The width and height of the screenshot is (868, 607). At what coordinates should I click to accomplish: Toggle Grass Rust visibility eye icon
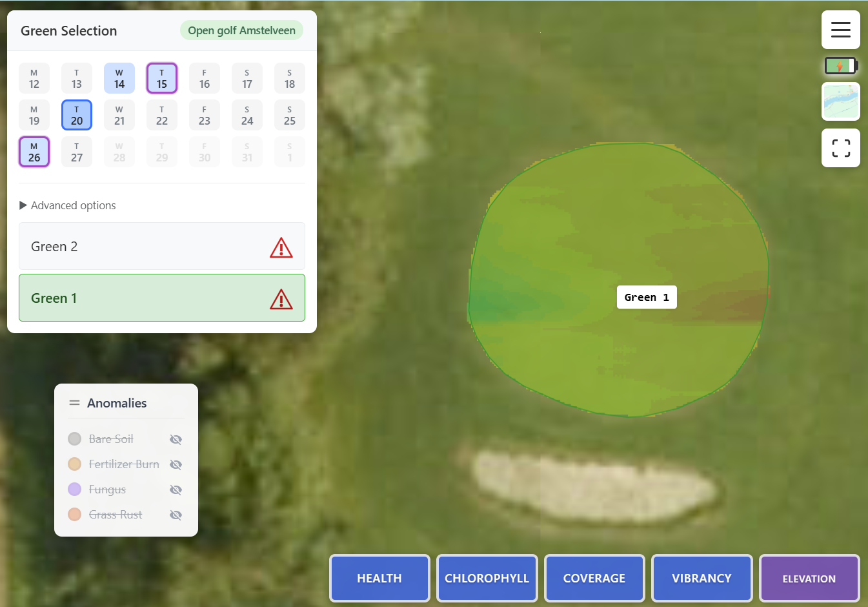(x=176, y=515)
